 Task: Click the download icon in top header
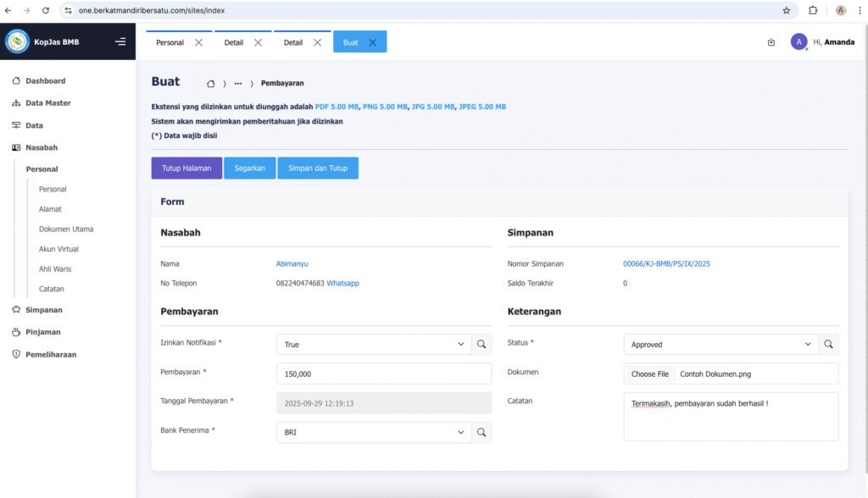coord(771,42)
